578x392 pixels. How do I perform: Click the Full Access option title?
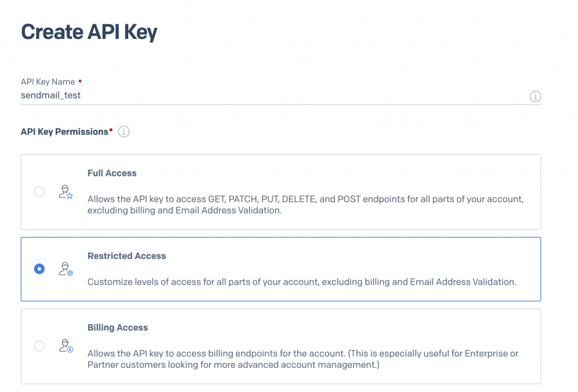pos(112,173)
